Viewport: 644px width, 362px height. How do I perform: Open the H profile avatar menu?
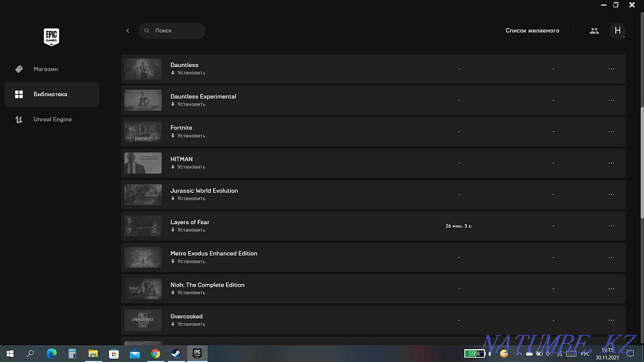coord(618,31)
